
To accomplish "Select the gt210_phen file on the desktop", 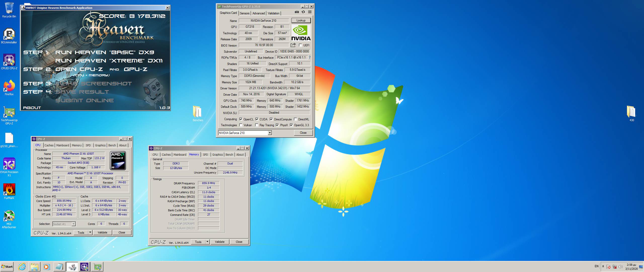I will click(x=9, y=140).
